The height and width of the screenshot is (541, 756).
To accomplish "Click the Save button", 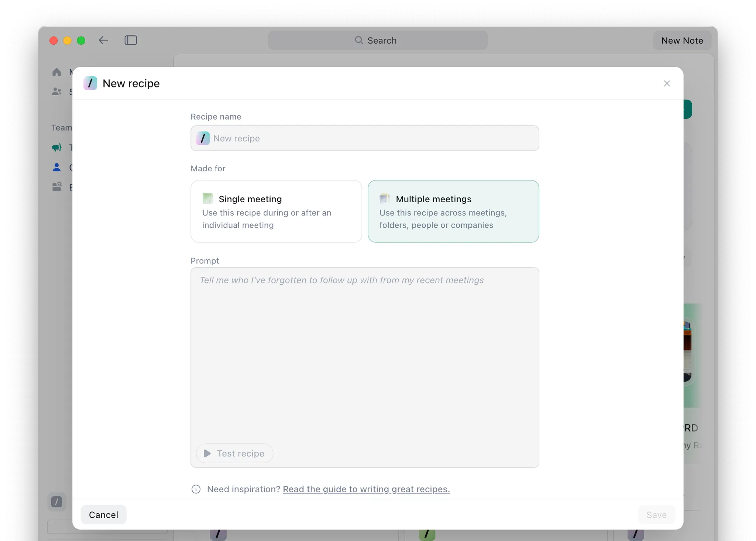I will (x=656, y=515).
